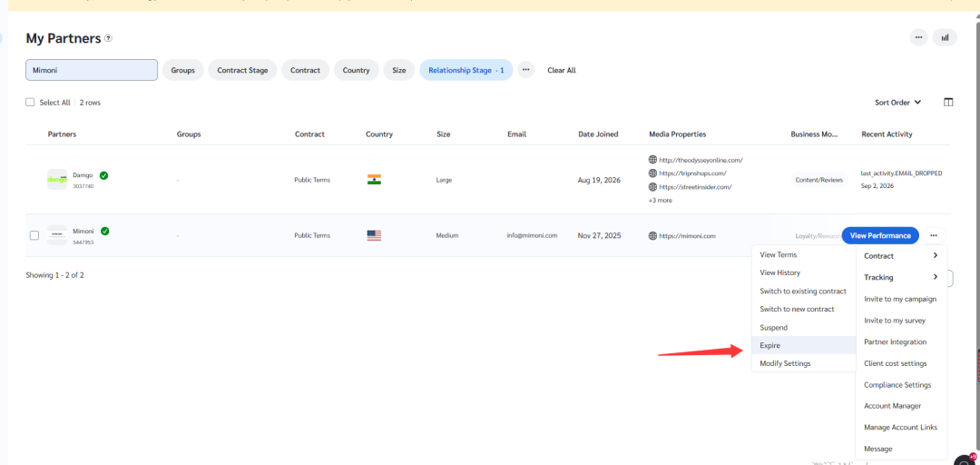Image resolution: width=980 pixels, height=465 pixels.
Task: Open Account Manager menu entry
Action: point(901,406)
